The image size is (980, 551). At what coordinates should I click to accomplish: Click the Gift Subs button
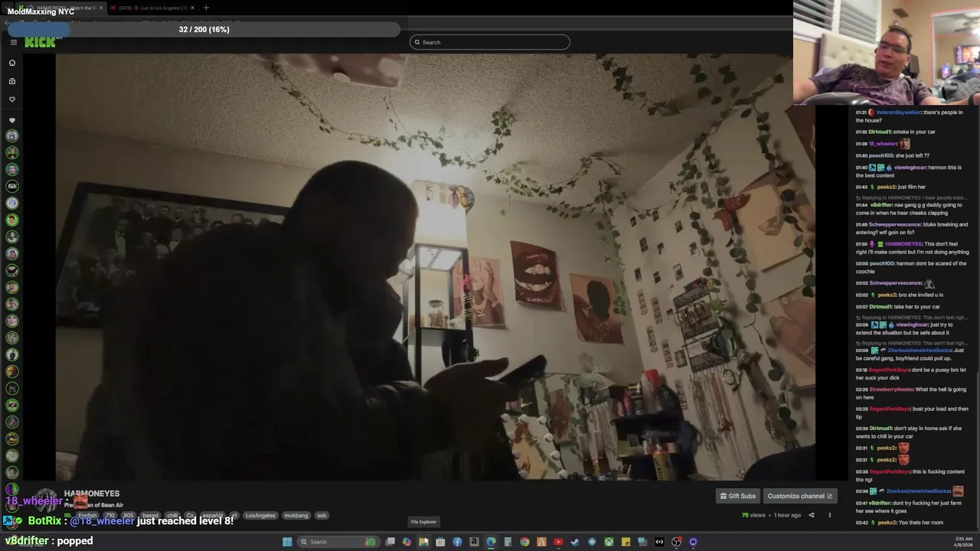[738, 496]
